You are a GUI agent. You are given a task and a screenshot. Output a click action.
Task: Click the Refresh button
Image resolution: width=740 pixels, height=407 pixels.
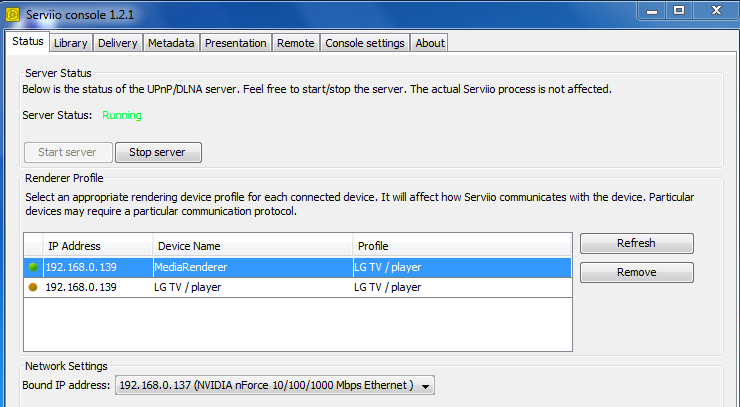(x=636, y=243)
